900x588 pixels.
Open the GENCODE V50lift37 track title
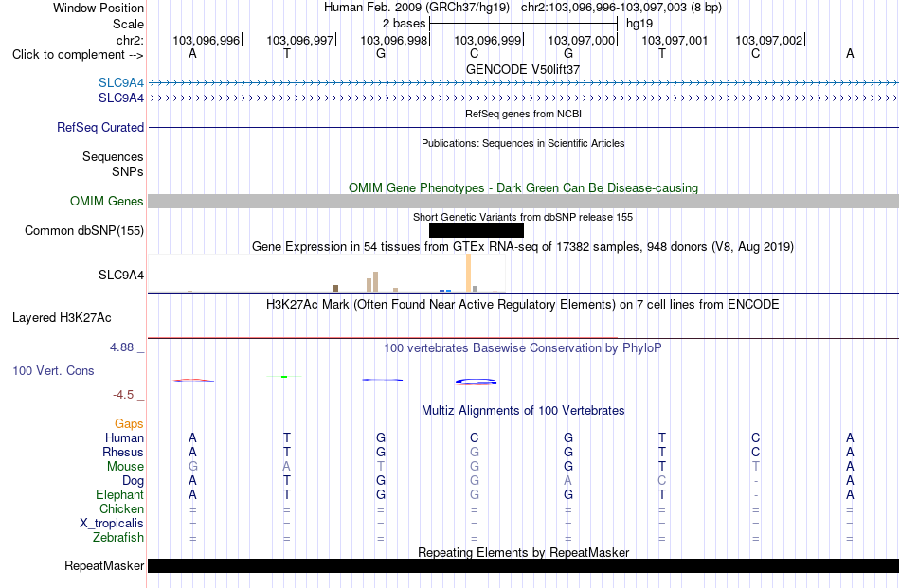click(523, 69)
